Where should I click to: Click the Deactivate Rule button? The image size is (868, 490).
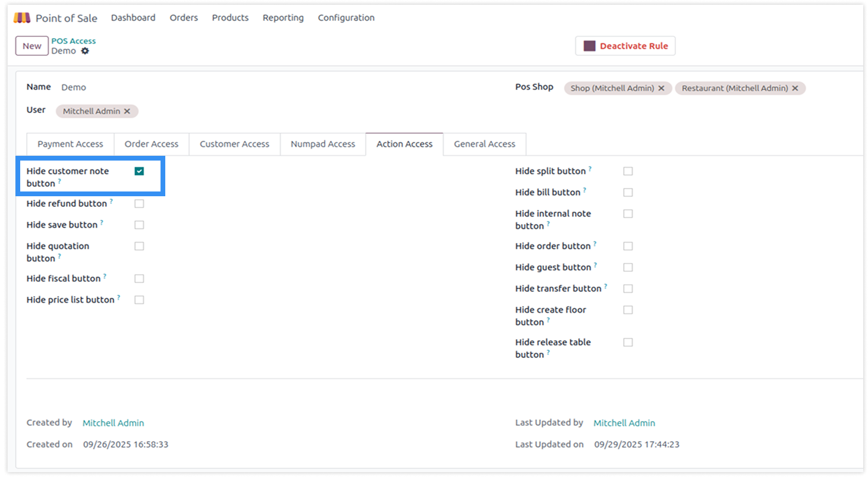point(625,46)
